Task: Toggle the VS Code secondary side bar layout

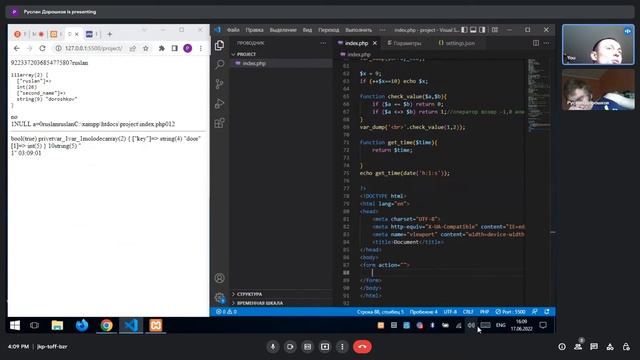Action: tap(482, 30)
